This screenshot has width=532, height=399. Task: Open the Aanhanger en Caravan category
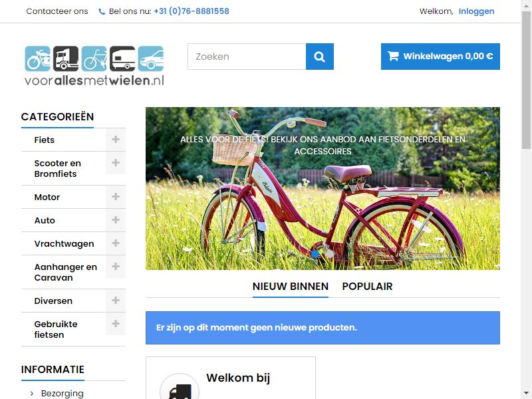[x=65, y=272]
